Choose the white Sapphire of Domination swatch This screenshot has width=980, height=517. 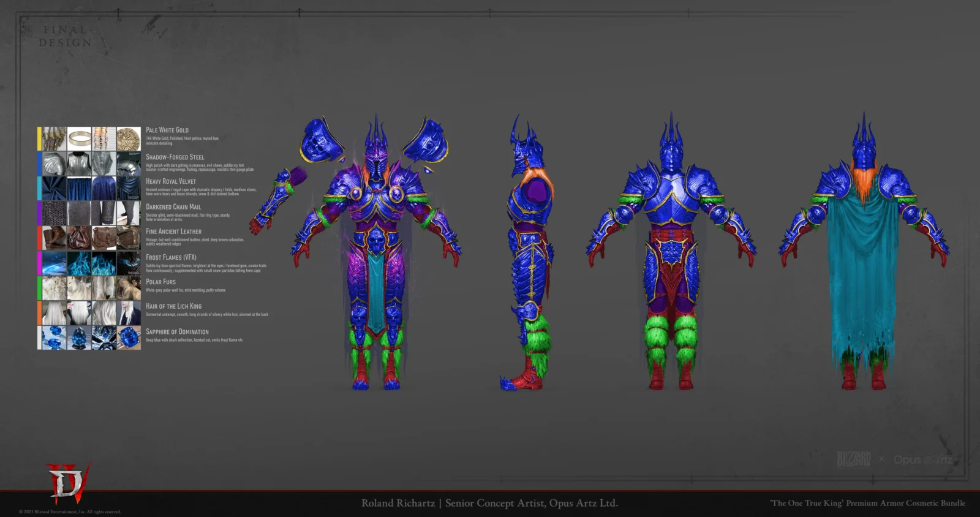[39, 338]
